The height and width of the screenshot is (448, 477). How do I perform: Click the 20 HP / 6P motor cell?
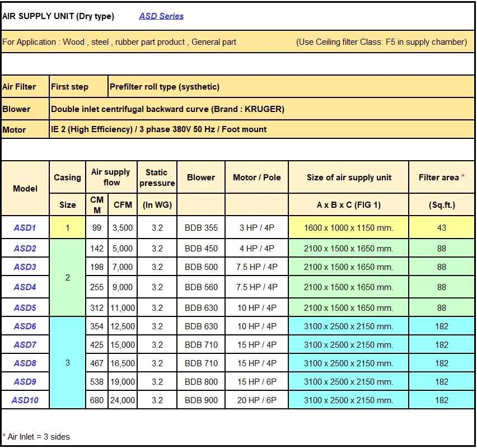(256, 400)
